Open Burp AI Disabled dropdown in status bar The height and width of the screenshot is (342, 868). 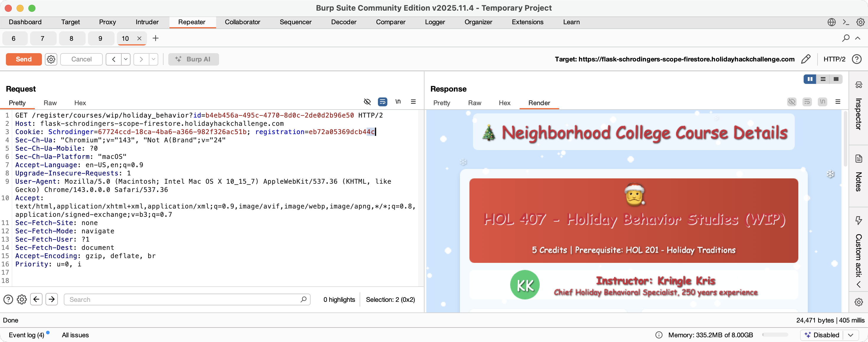[851, 335]
